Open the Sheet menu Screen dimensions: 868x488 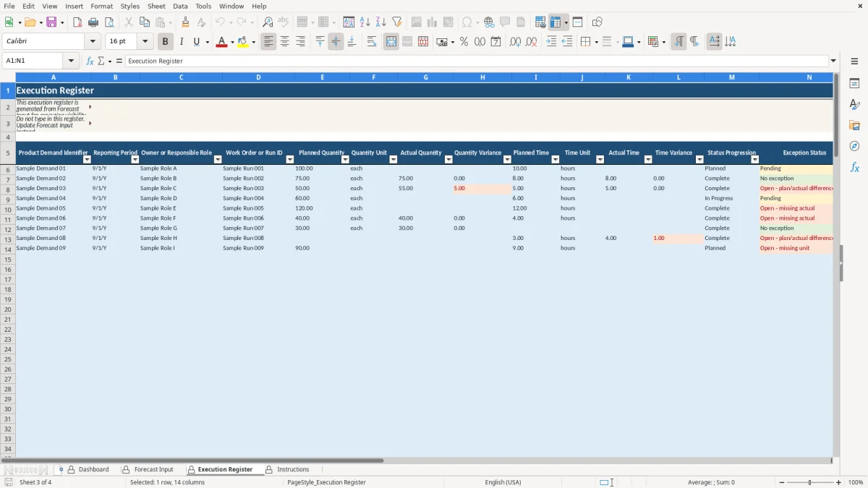tap(156, 6)
